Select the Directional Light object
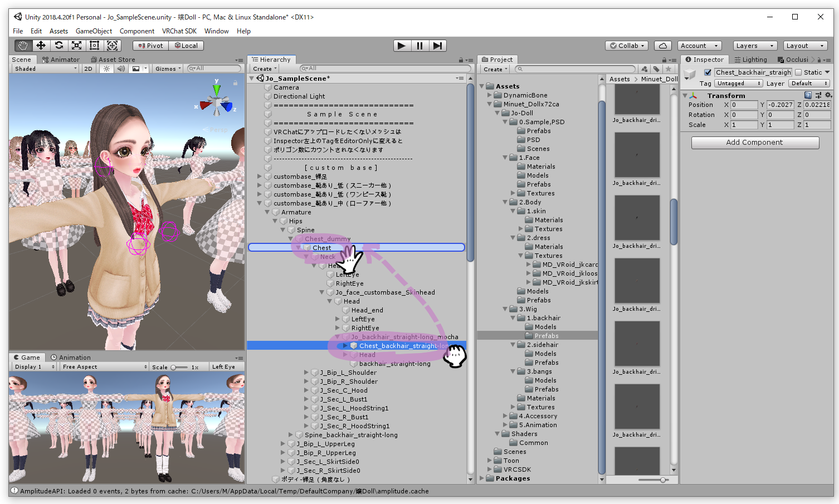 299,96
